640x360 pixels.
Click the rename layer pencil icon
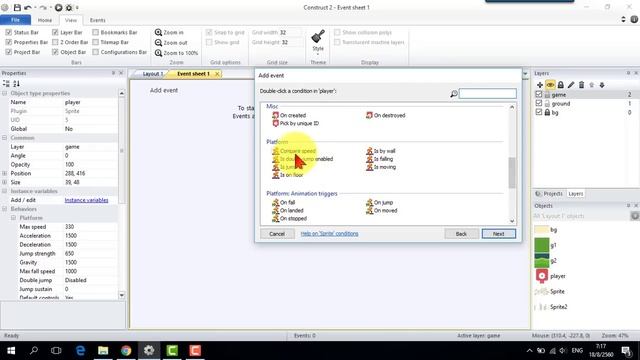click(x=571, y=85)
